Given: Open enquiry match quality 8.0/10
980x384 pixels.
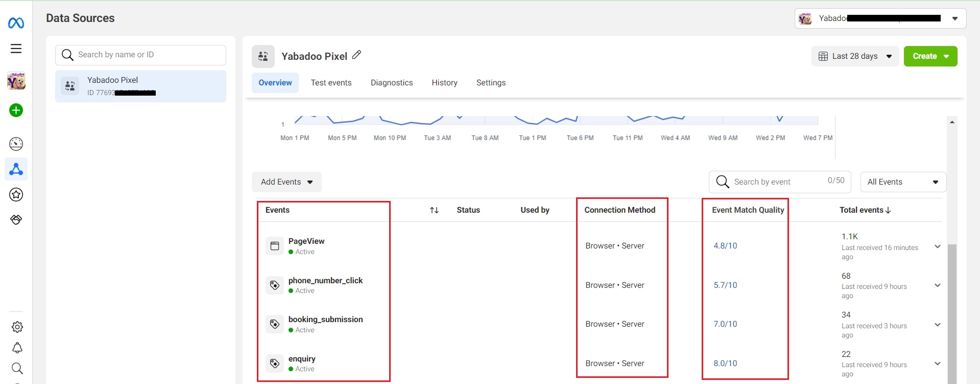Looking at the screenshot, I should pyautogui.click(x=725, y=364).
